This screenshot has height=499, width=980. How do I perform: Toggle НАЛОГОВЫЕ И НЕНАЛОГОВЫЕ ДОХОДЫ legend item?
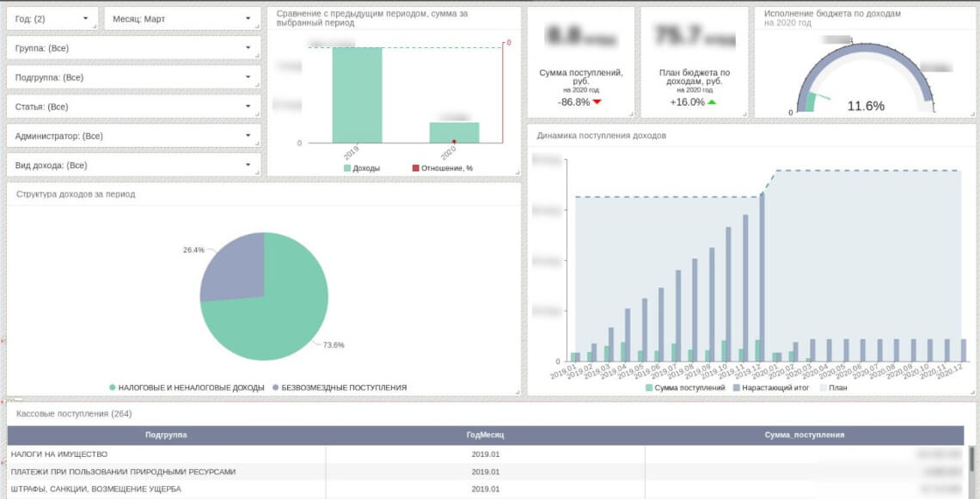[x=187, y=388]
